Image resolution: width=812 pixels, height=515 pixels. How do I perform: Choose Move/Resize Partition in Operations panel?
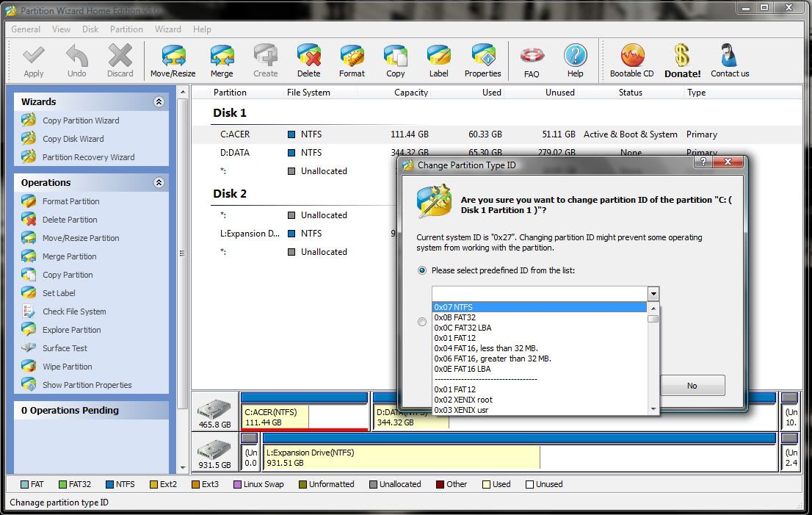(x=80, y=238)
